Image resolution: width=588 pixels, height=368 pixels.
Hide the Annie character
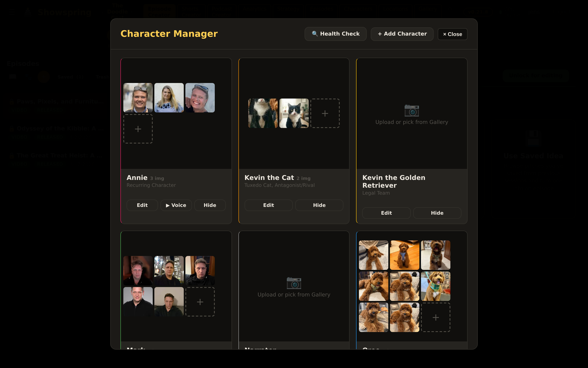(x=210, y=205)
